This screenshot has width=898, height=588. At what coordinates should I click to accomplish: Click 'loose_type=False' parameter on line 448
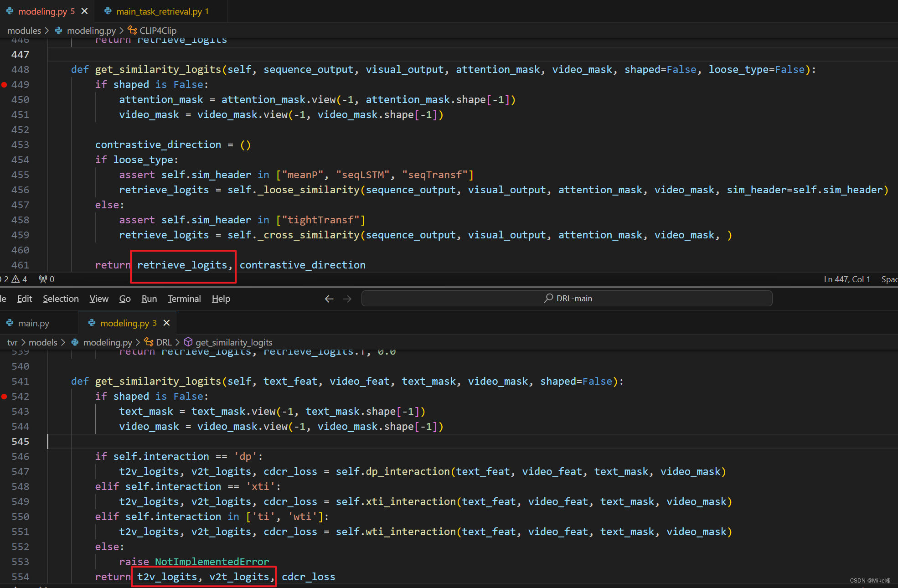tap(757, 70)
